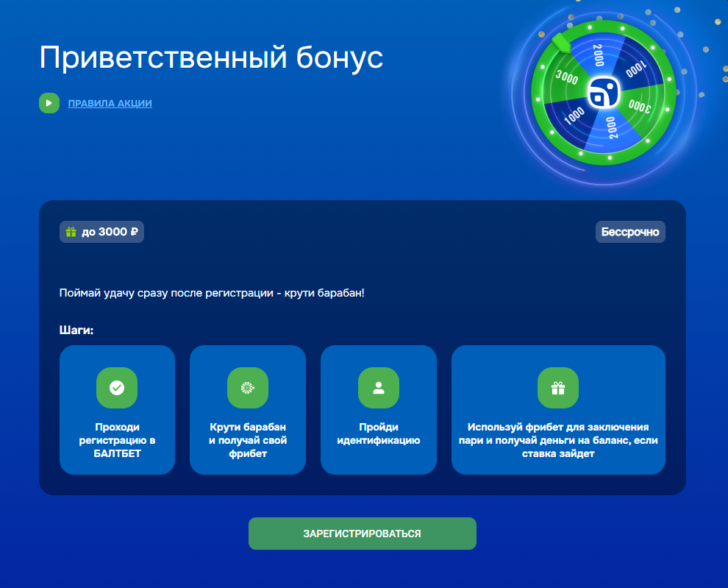Click the Приветственный бонус heading
Viewport: 728px width, 588px height.
pyautogui.click(x=211, y=57)
